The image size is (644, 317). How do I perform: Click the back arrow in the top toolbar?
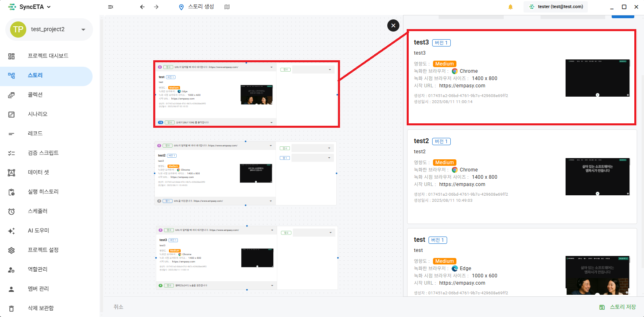tap(142, 7)
